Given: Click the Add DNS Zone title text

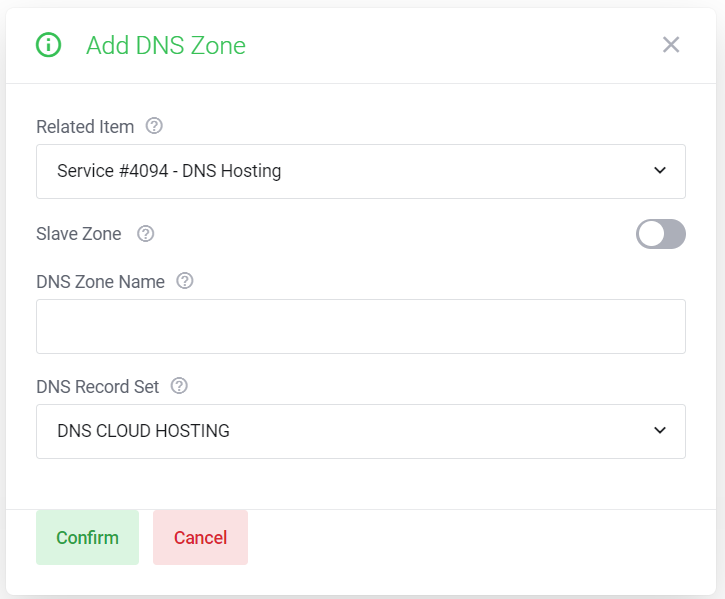Looking at the screenshot, I should tap(166, 45).
